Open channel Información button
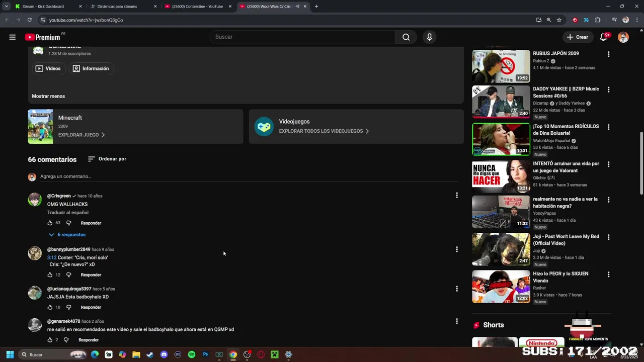Image resolution: width=644 pixels, height=362 pixels. click(91, 69)
